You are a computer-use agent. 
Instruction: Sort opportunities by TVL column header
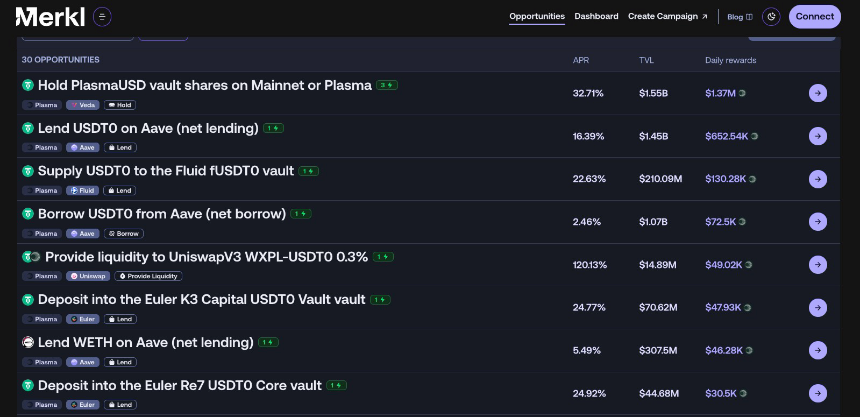pyautogui.click(x=646, y=60)
